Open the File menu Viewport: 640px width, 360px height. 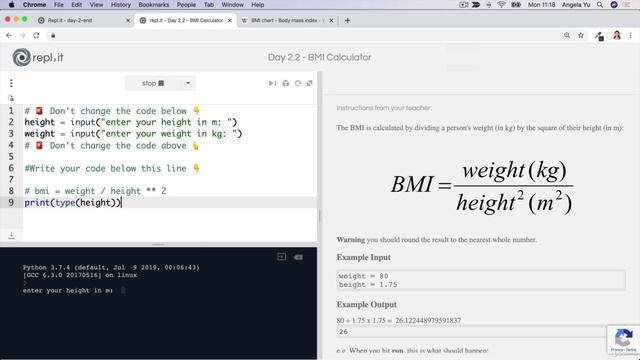pyautogui.click(x=59, y=5)
